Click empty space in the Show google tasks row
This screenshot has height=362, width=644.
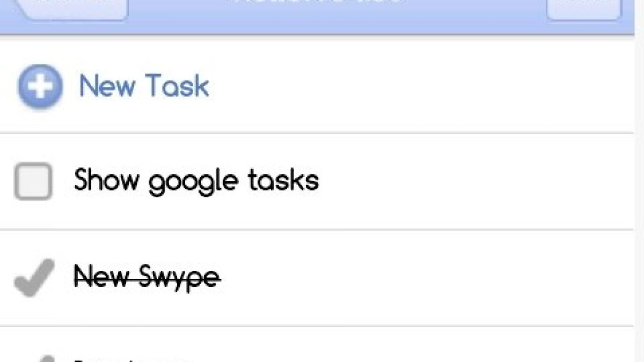(472, 181)
